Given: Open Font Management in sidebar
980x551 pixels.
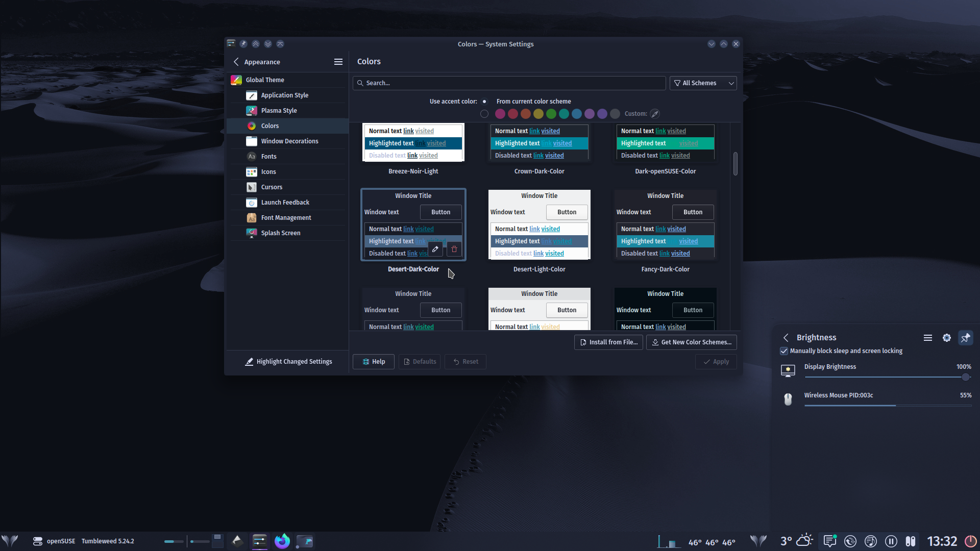Looking at the screenshot, I should point(287,218).
